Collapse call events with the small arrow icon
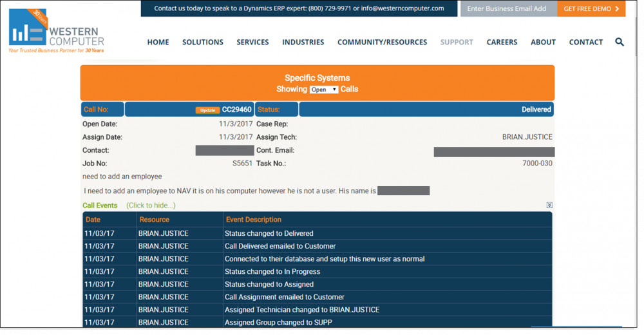Screen dimensions: 644x335 (x=549, y=206)
